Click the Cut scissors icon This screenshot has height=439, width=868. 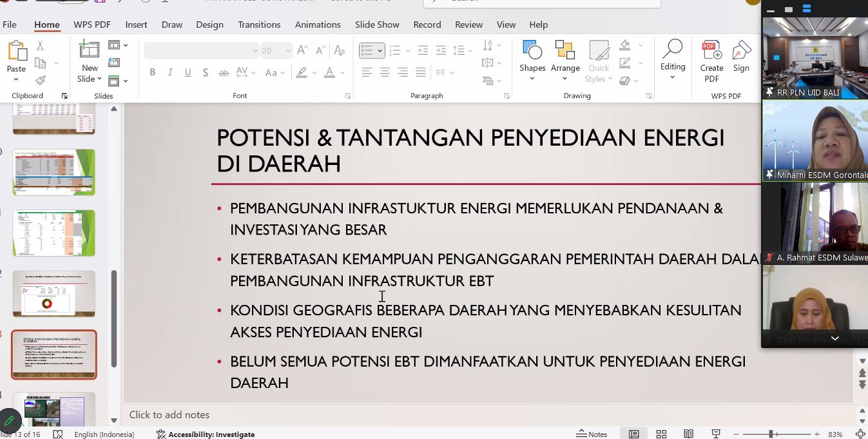pyautogui.click(x=41, y=46)
